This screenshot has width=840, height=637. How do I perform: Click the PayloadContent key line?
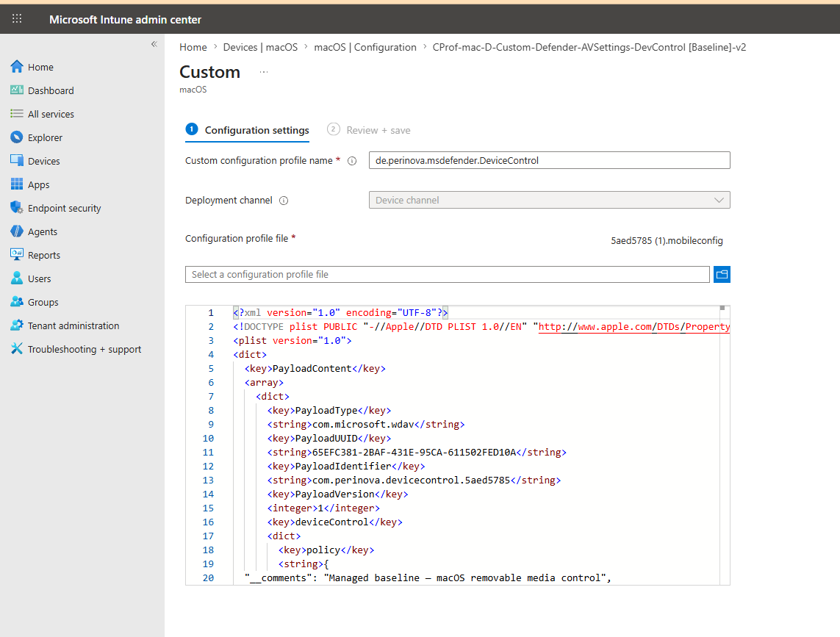315,369
